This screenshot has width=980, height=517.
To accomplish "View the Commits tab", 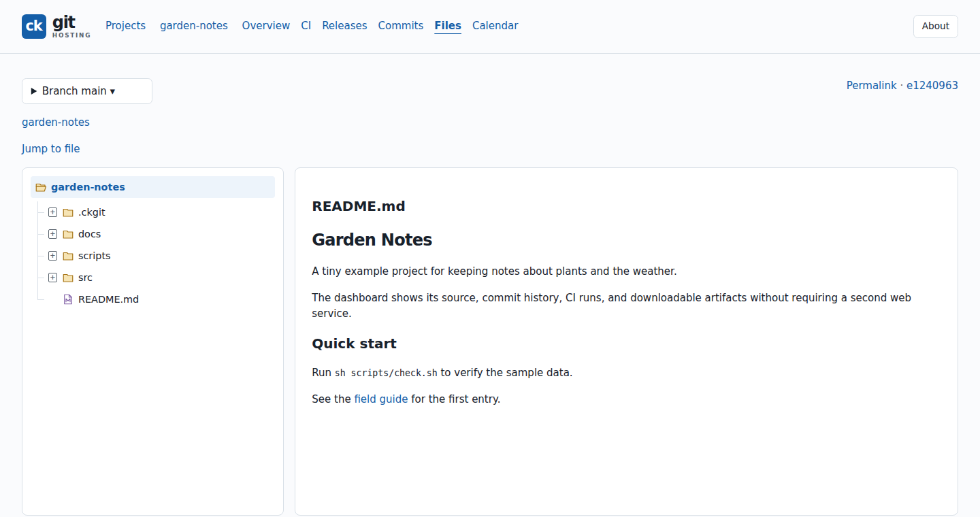I will pos(401,26).
